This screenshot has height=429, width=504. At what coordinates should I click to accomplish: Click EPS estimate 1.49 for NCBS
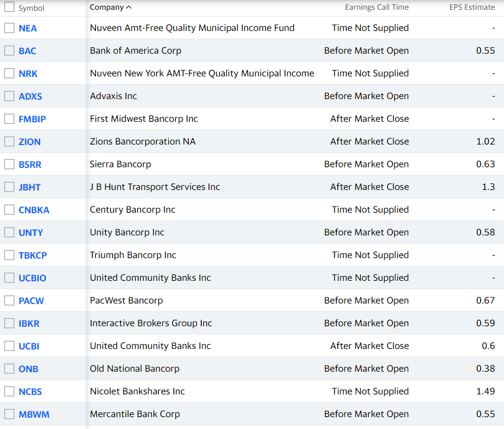[x=485, y=391]
